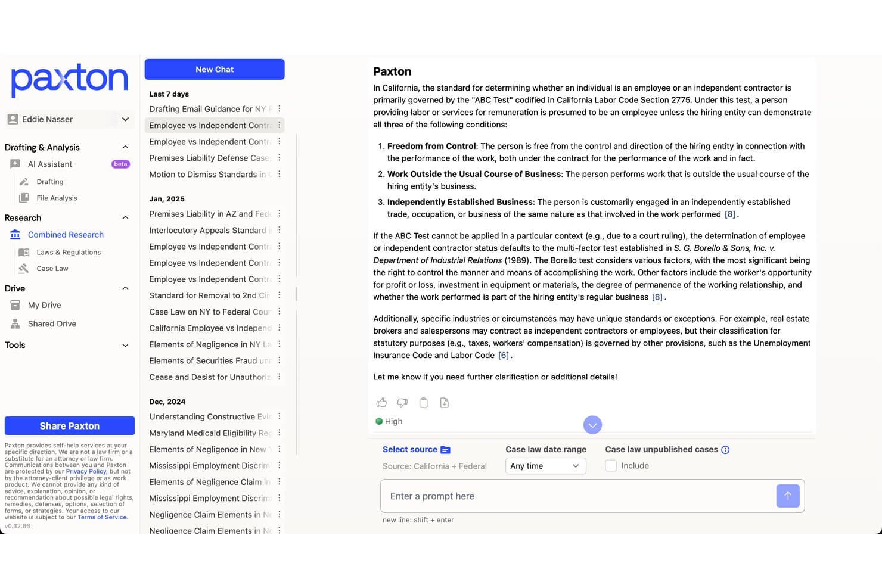
Task: Open options for Maryland Medicaid Eligibility chat
Action: pos(279,433)
